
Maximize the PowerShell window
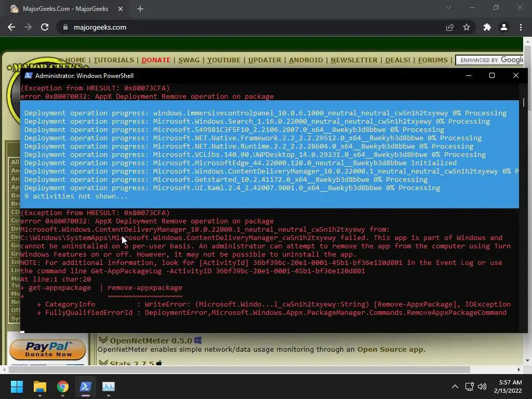492,75
